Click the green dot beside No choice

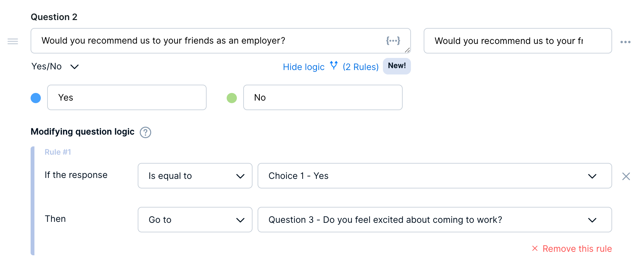tap(232, 98)
